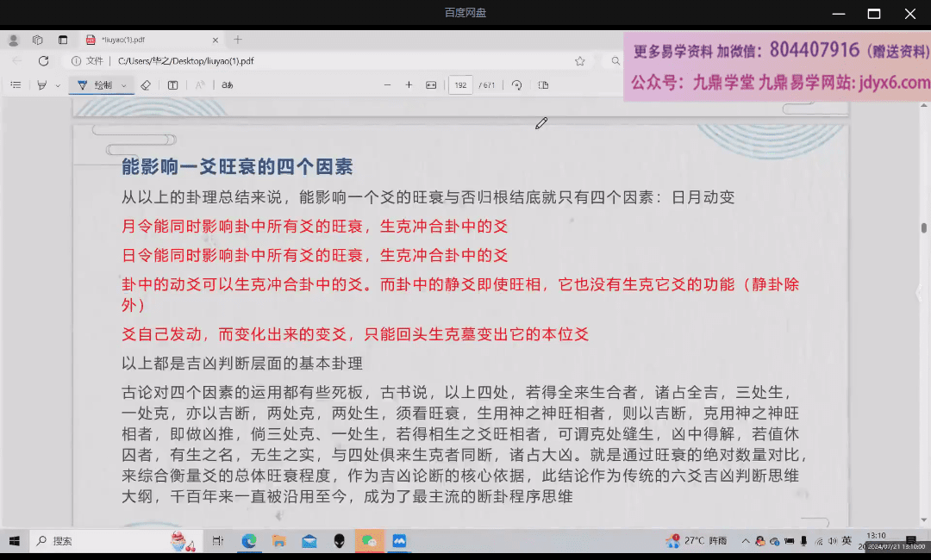Refresh the current page
The image size is (931, 560).
click(x=43, y=61)
